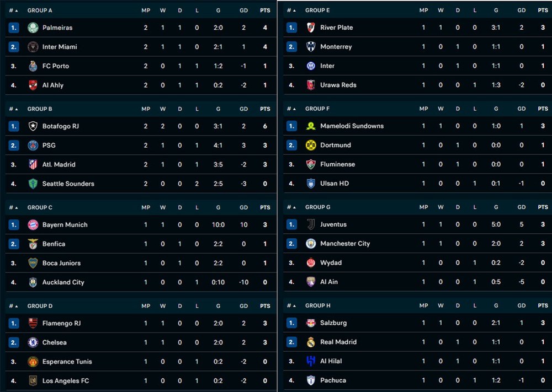
Task: Click the Bayern Munich crest icon
Action: click(x=33, y=224)
